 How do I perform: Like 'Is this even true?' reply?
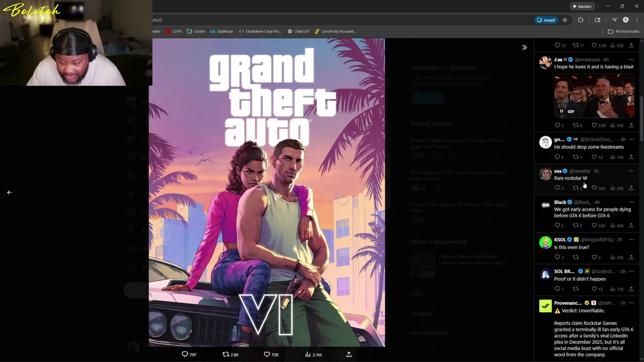coord(596,257)
